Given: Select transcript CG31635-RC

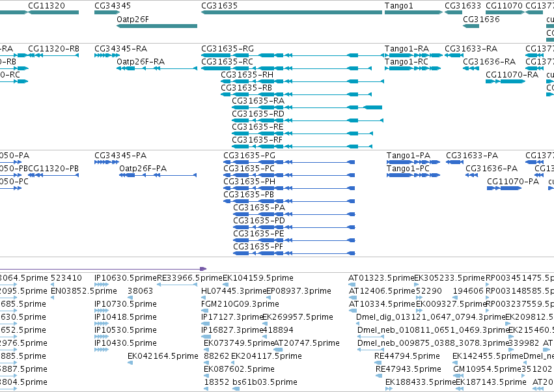Looking at the screenshot, I should pyautogui.click(x=286, y=68).
